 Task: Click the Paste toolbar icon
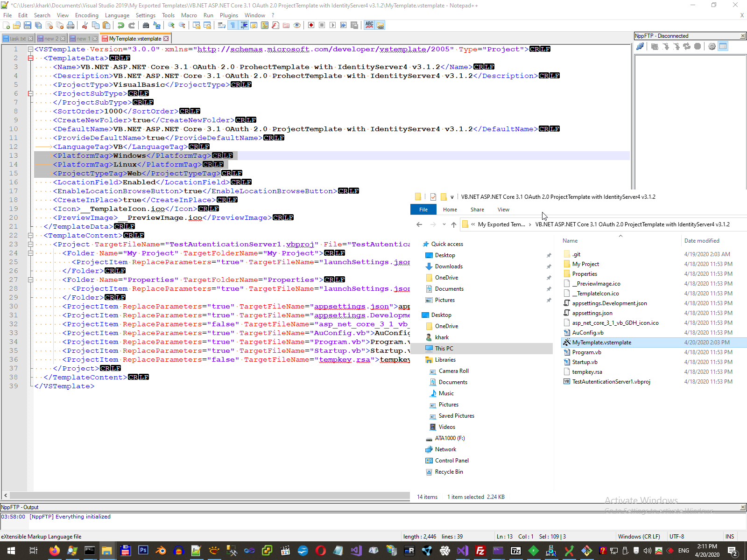click(107, 25)
